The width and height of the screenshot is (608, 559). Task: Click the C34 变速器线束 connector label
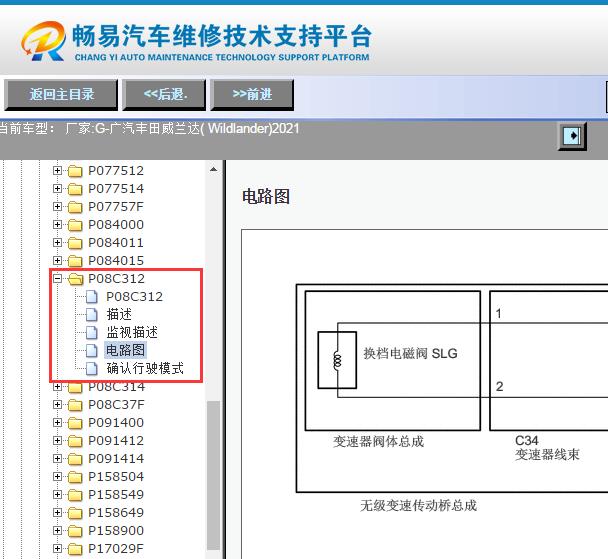tap(547, 447)
